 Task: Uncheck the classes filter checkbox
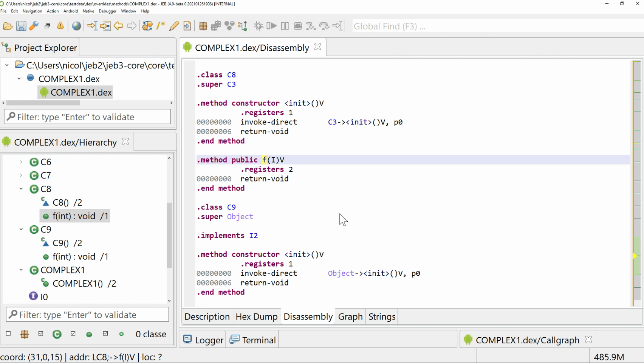coord(41,334)
